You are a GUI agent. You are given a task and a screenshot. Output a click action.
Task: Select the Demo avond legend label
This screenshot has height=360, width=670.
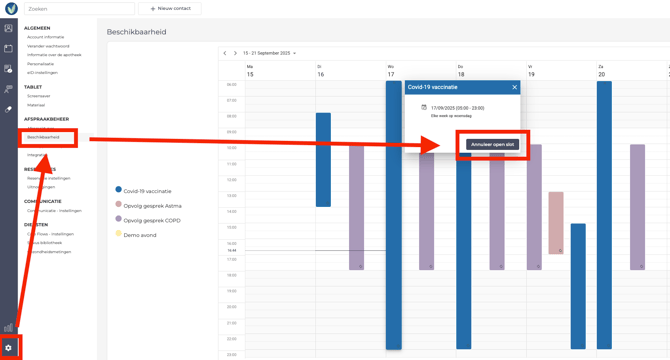140,235
